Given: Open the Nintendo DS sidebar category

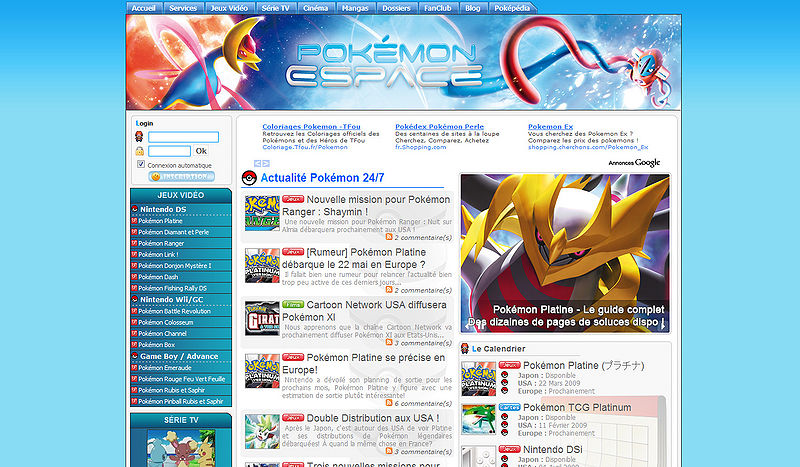Looking at the screenshot, I should coord(163,209).
